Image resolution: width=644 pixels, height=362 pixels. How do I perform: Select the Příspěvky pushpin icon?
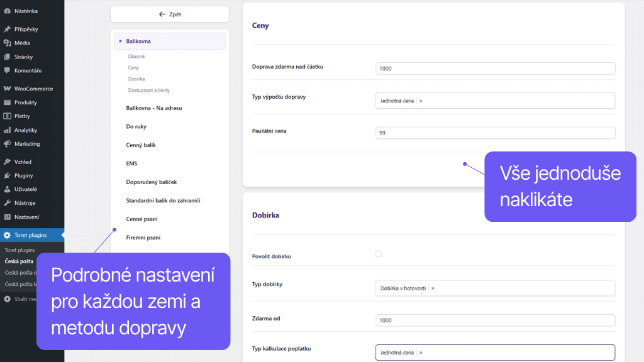(x=8, y=28)
